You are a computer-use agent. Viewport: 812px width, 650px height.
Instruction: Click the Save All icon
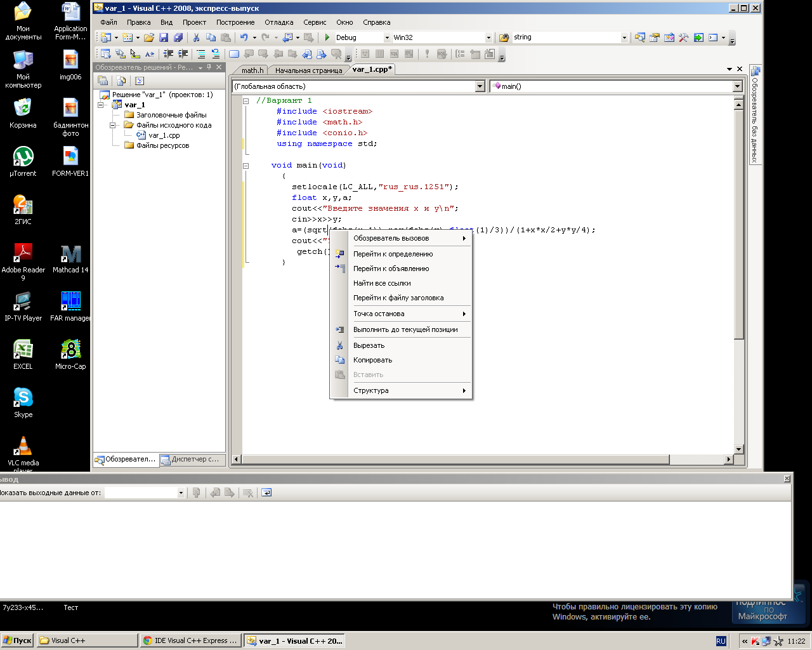click(178, 37)
